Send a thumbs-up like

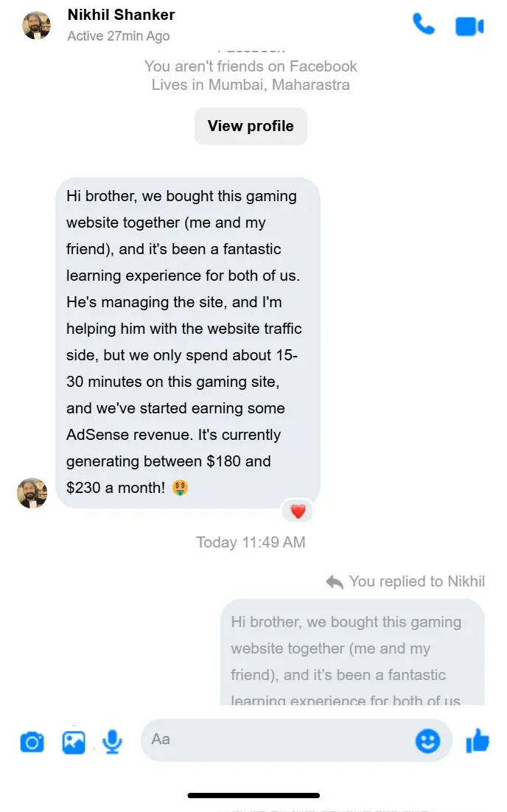478,741
